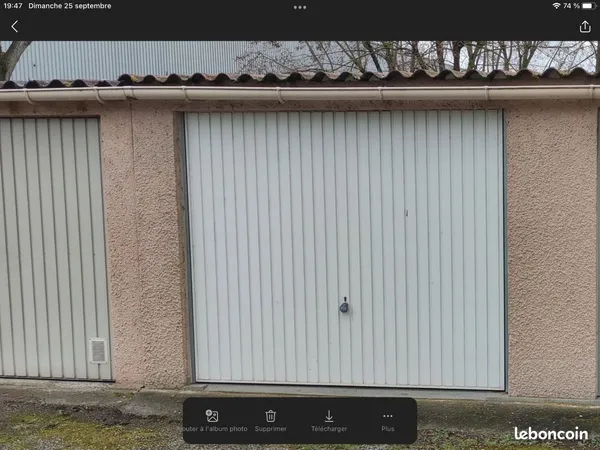Open the Plus ellipsis options
The image size is (600, 450).
[x=388, y=416]
